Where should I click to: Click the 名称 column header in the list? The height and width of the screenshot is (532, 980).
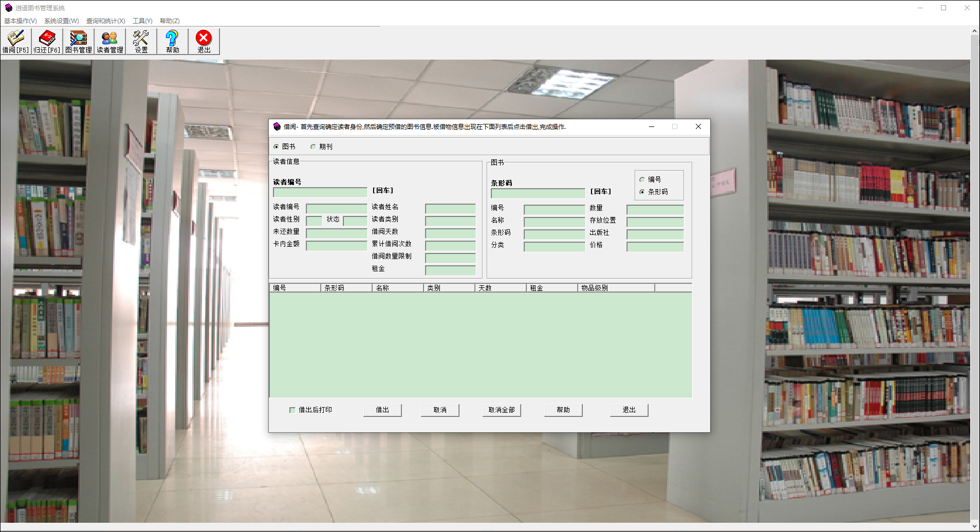398,288
